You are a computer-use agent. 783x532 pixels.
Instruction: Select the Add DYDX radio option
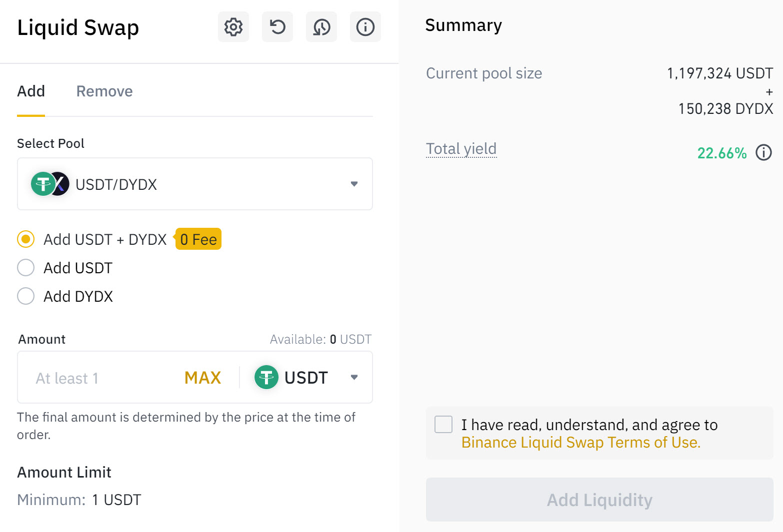coord(25,296)
